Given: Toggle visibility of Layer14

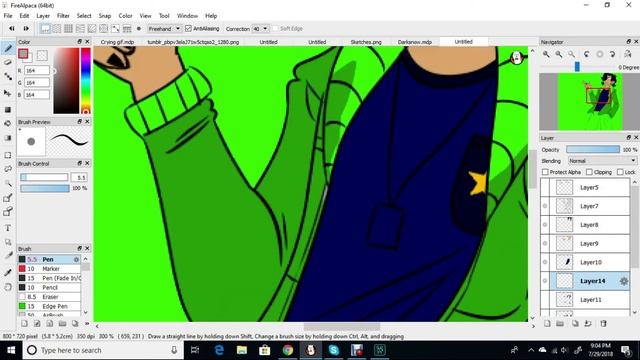Looking at the screenshot, I should tap(545, 281).
